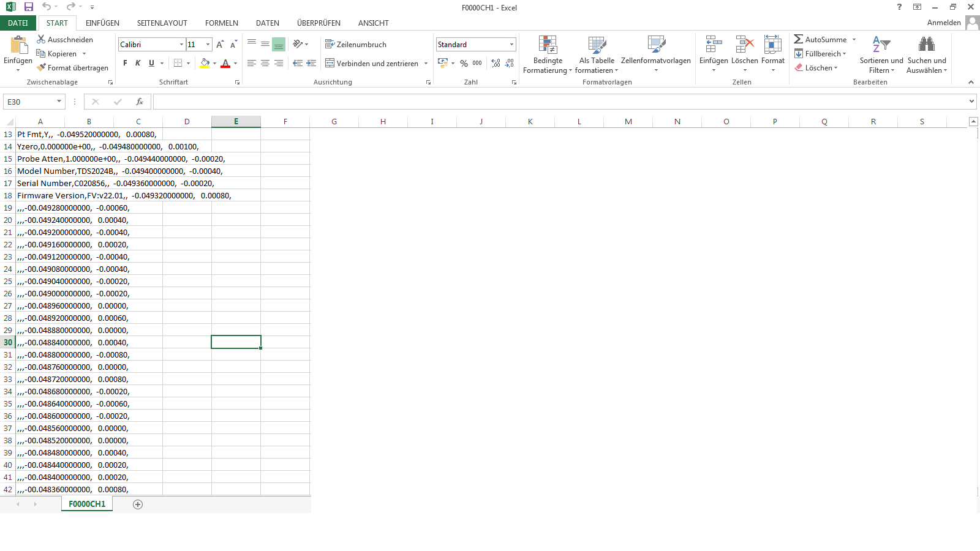Increase font size with the larger A icon

point(220,45)
